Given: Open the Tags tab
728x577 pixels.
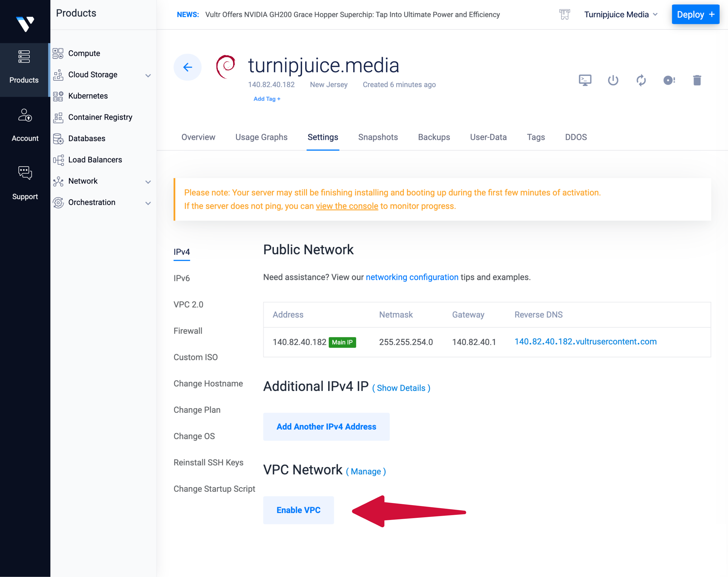Looking at the screenshot, I should pos(536,137).
